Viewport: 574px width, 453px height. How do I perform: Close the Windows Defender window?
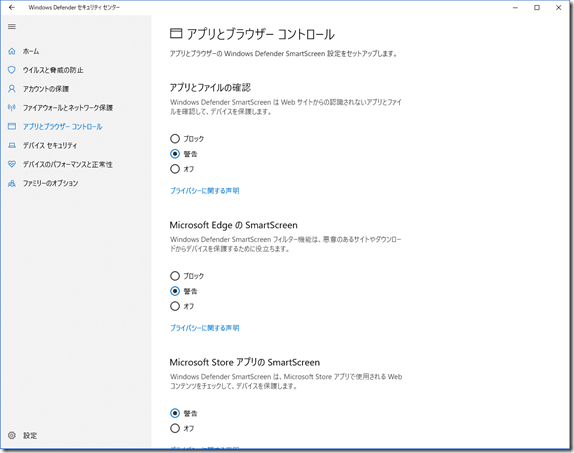558,7
